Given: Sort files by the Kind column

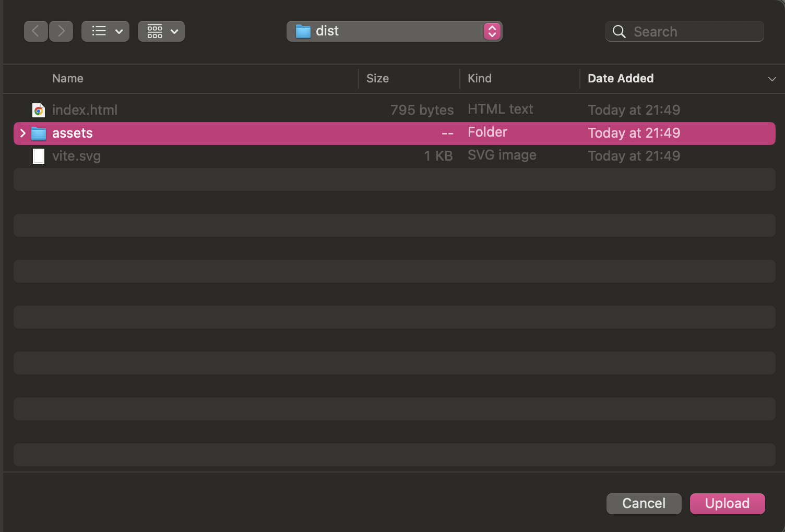Looking at the screenshot, I should click(x=480, y=78).
